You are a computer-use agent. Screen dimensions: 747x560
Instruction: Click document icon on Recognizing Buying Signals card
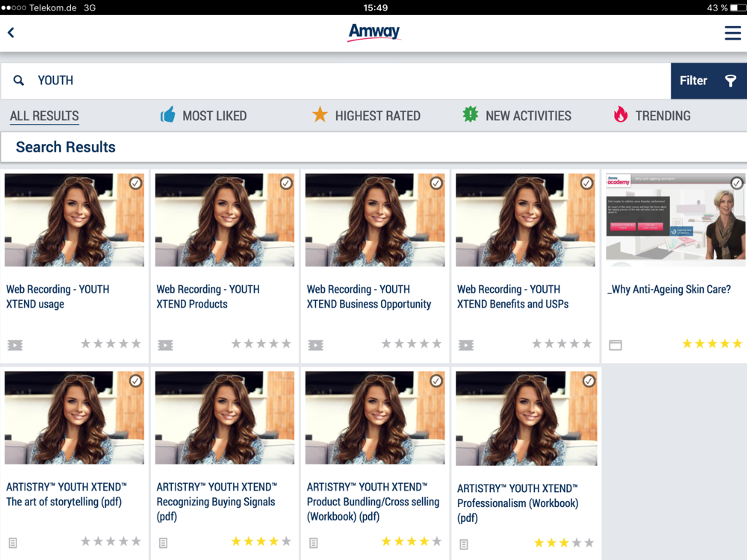(163, 543)
